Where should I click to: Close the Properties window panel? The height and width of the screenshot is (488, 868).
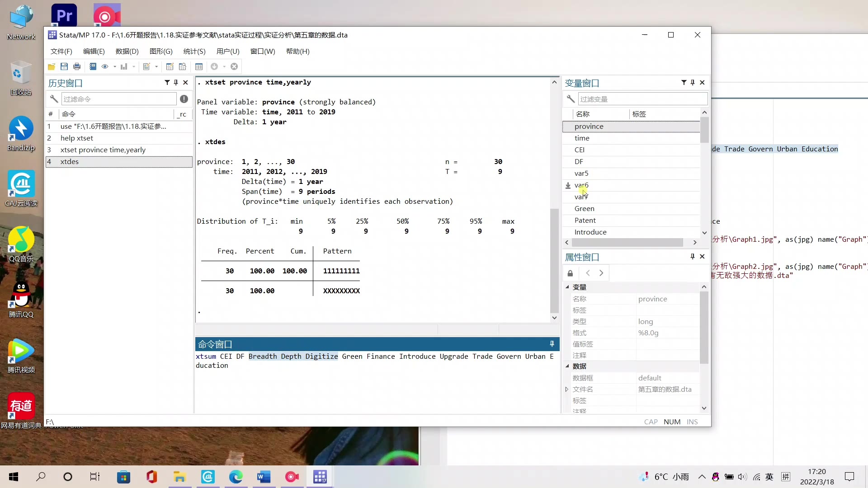click(702, 256)
